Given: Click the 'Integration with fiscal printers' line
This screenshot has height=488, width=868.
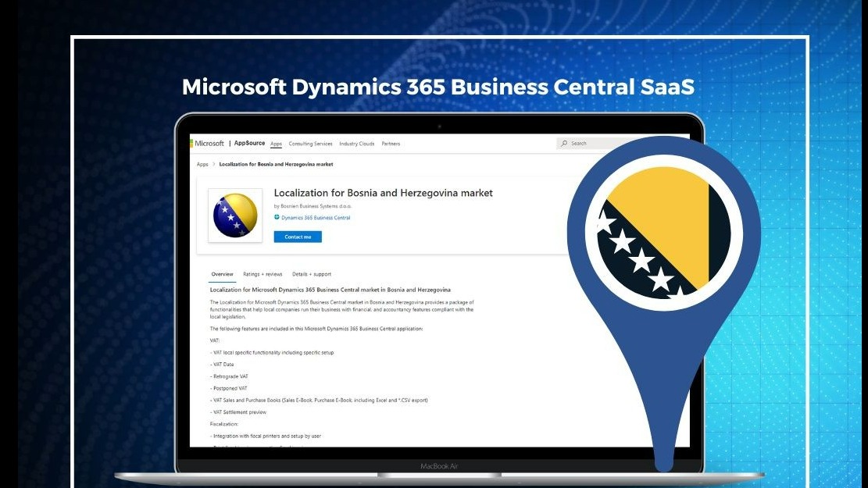Looking at the screenshot, I should [x=266, y=436].
